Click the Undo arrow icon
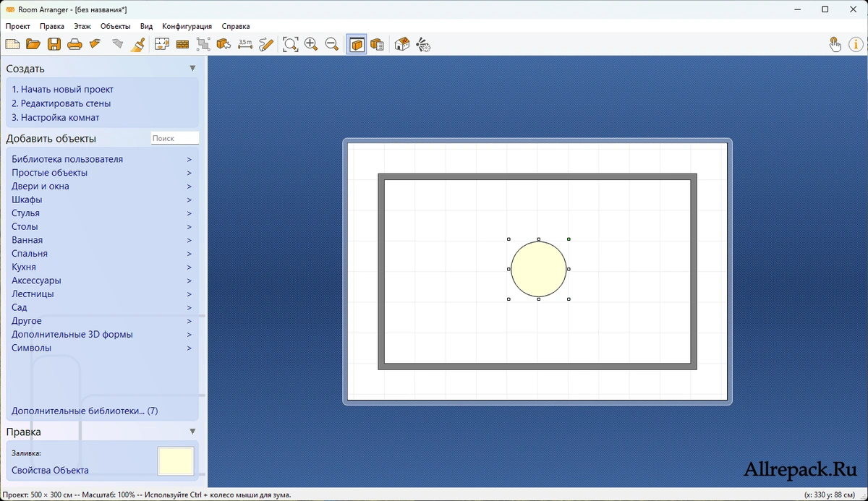Viewport: 868px width, 501px height. (95, 44)
